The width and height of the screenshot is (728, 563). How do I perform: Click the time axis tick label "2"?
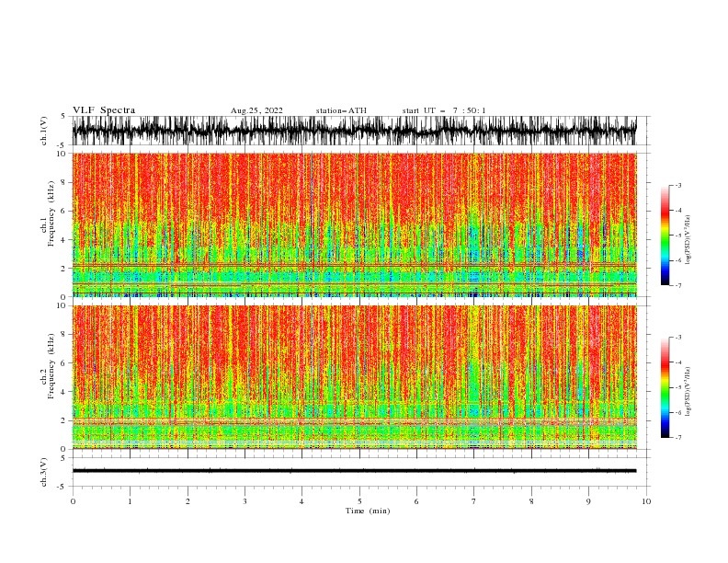click(188, 501)
